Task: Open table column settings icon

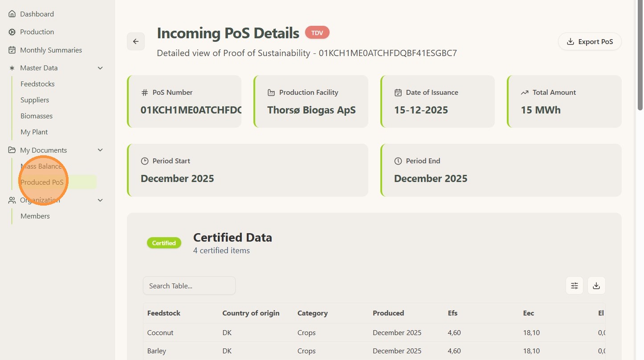Action: 575,286
